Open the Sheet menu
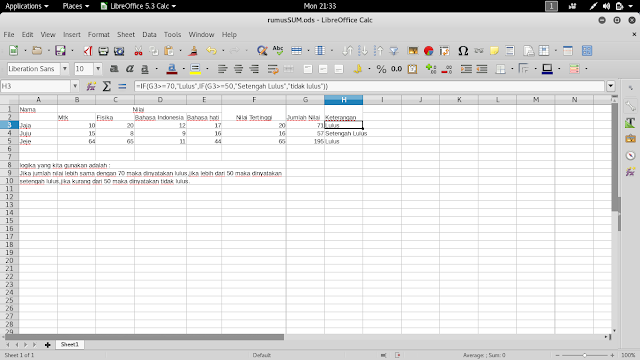640x360 pixels. coord(126,35)
